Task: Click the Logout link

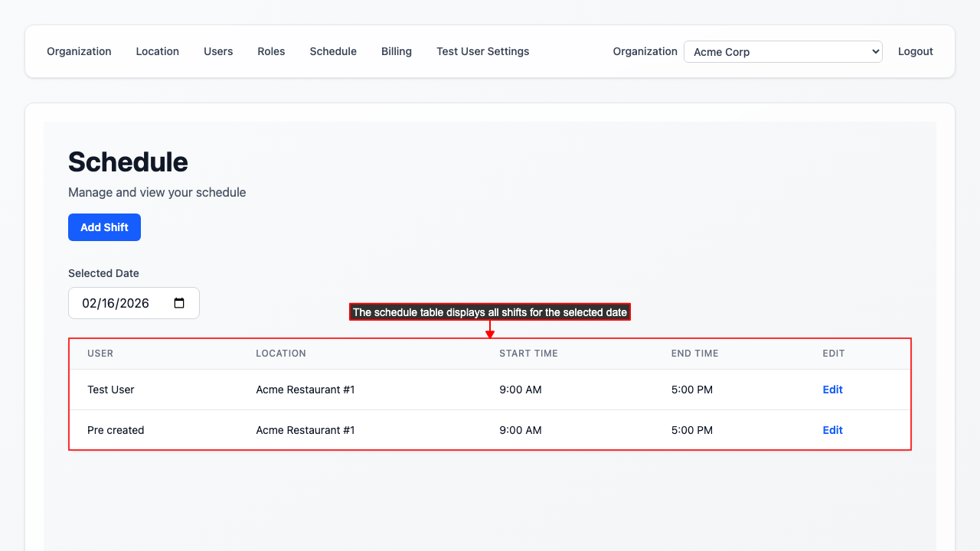Action: coord(915,51)
